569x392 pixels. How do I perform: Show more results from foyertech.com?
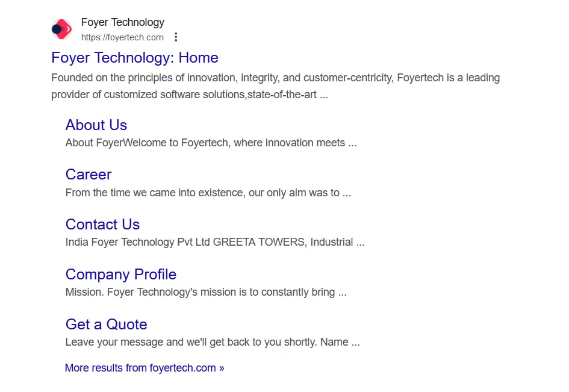tap(140, 368)
